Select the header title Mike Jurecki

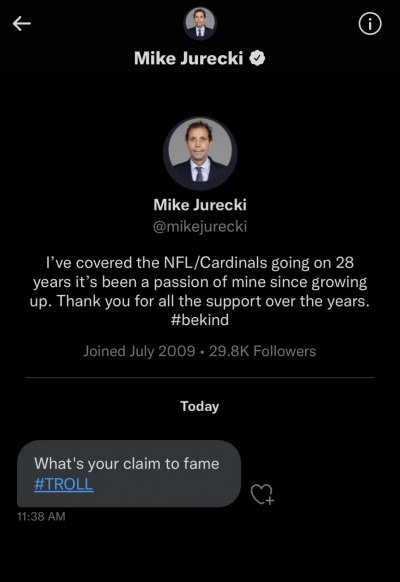click(188, 59)
